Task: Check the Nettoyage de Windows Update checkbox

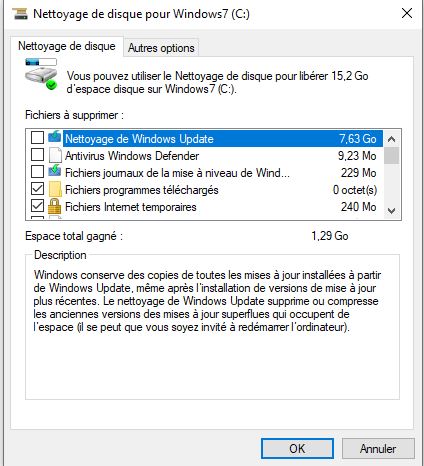Action: [37, 137]
